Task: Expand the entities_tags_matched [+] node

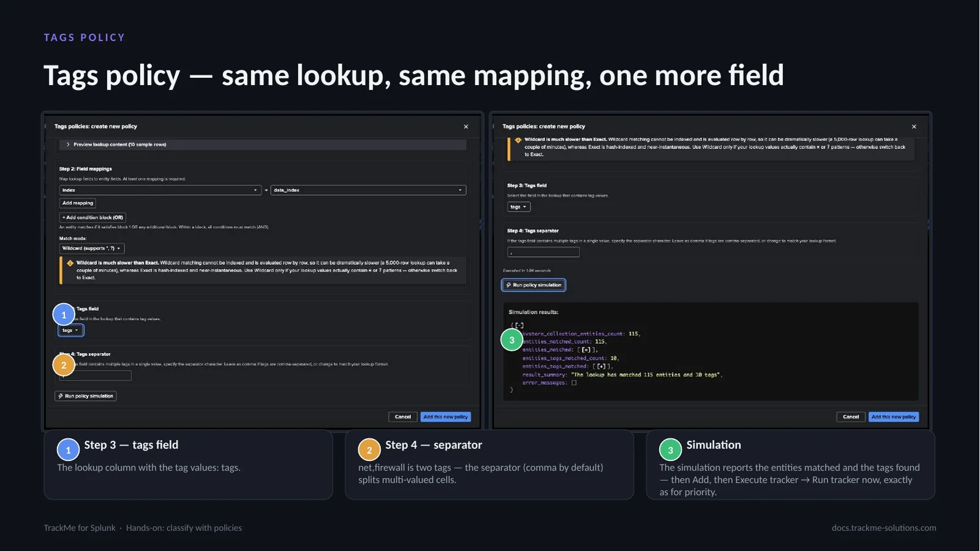Action: pos(601,367)
